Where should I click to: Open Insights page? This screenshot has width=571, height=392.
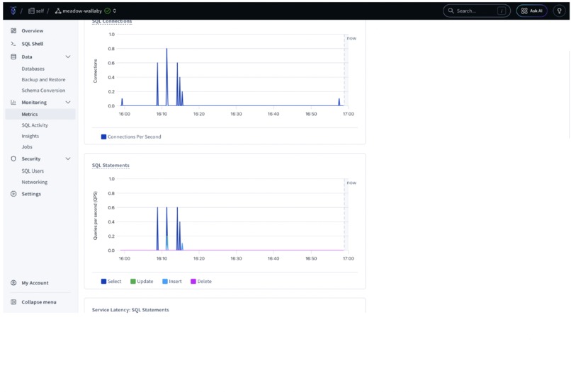point(30,136)
